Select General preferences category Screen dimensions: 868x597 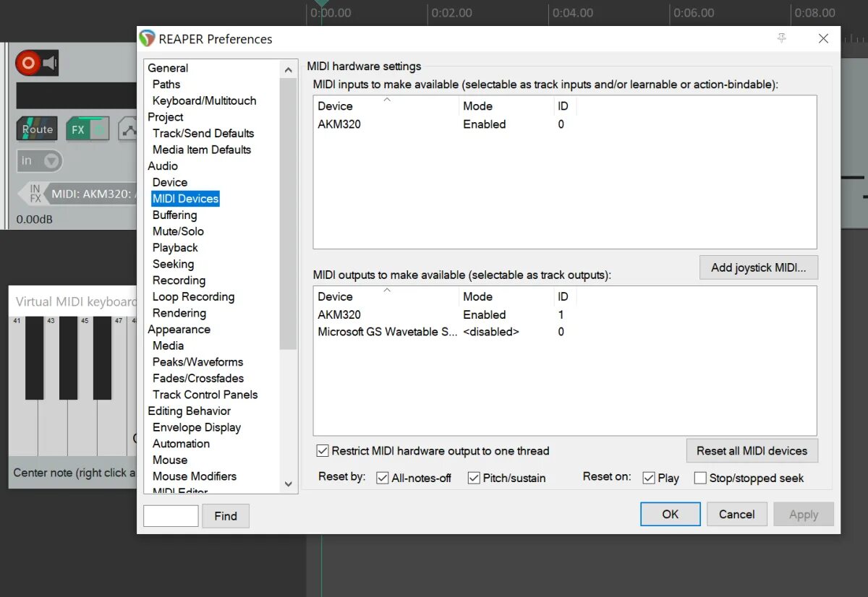tap(168, 68)
